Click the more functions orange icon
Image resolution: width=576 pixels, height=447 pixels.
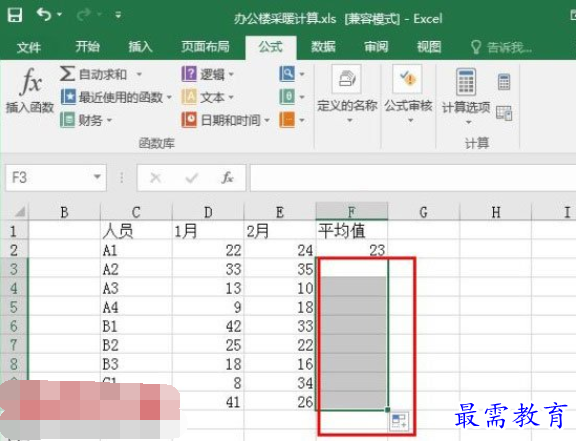pos(287,120)
